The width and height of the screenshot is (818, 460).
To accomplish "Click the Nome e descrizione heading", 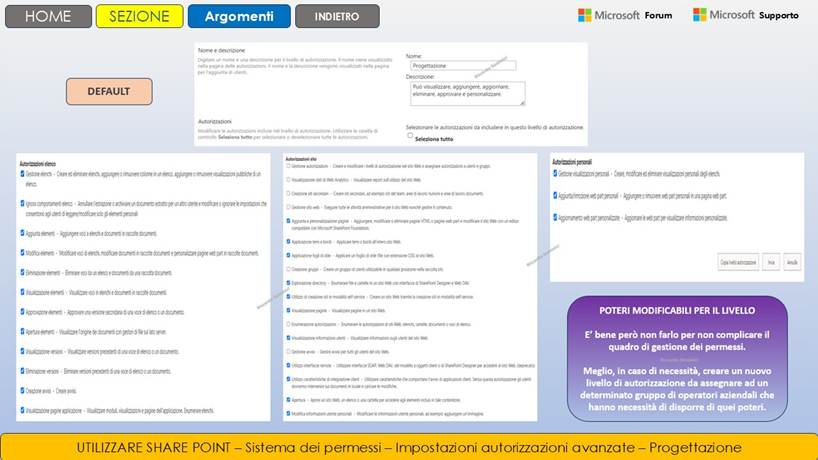I will pyautogui.click(x=221, y=50).
